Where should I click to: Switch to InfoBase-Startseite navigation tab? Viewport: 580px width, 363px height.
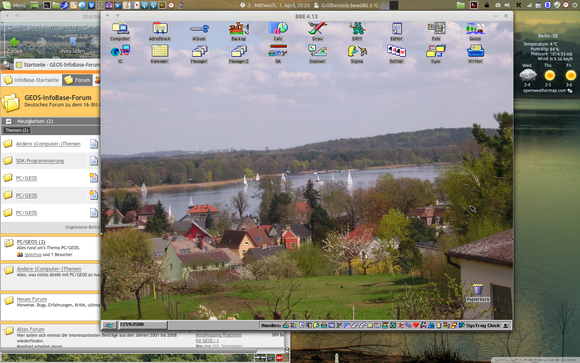[x=31, y=80]
